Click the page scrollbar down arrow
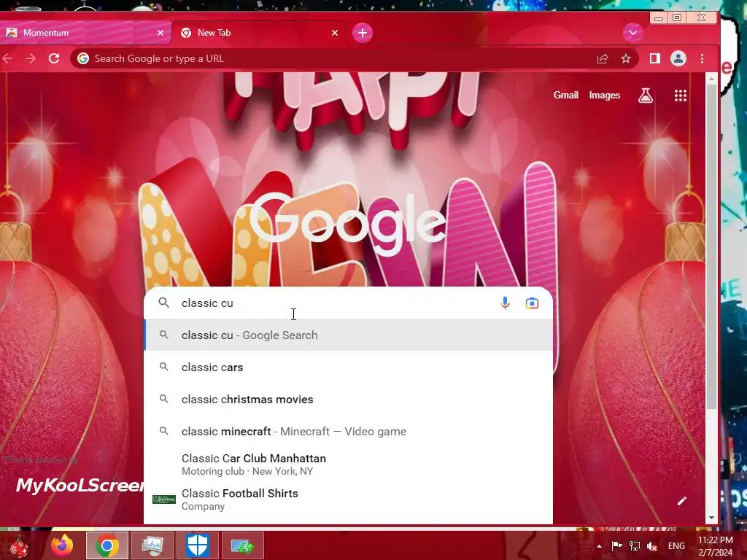The height and width of the screenshot is (560, 747). (711, 518)
